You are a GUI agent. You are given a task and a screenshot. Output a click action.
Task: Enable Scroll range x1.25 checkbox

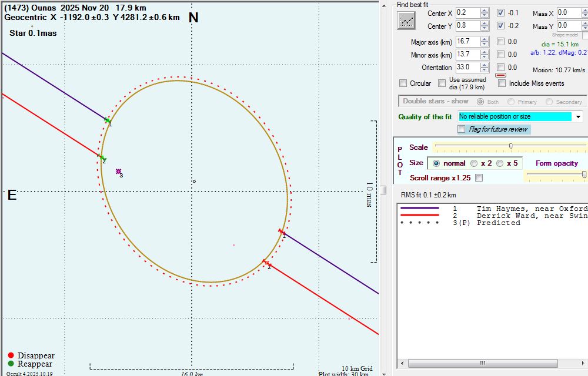tap(479, 177)
